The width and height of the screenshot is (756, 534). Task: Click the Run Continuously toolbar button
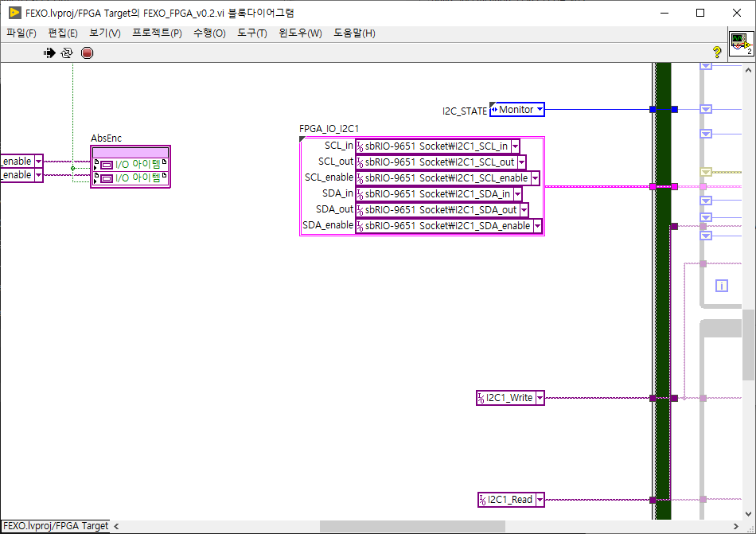pyautogui.click(x=67, y=53)
